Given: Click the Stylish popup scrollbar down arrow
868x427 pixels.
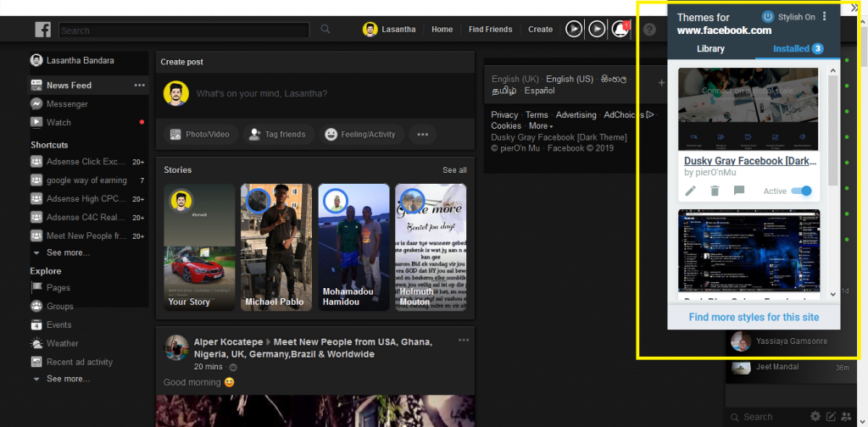Looking at the screenshot, I should click(x=832, y=294).
